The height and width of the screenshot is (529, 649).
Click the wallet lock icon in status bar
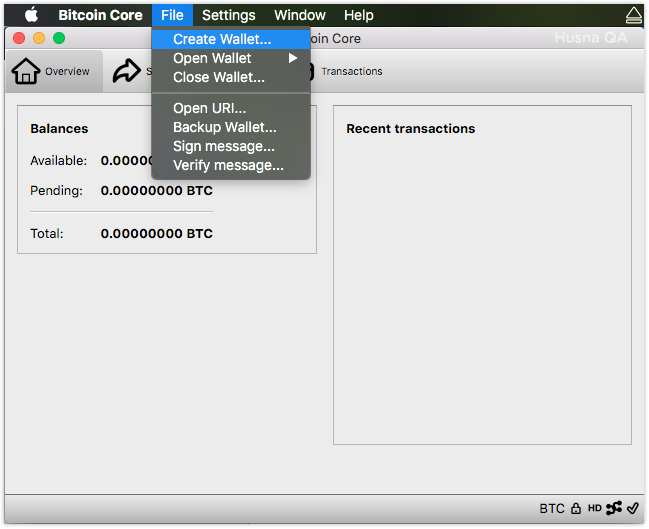576,508
